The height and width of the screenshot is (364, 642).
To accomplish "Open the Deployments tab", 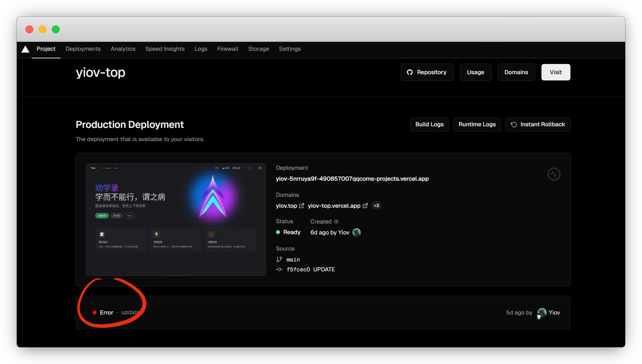I will [x=83, y=49].
